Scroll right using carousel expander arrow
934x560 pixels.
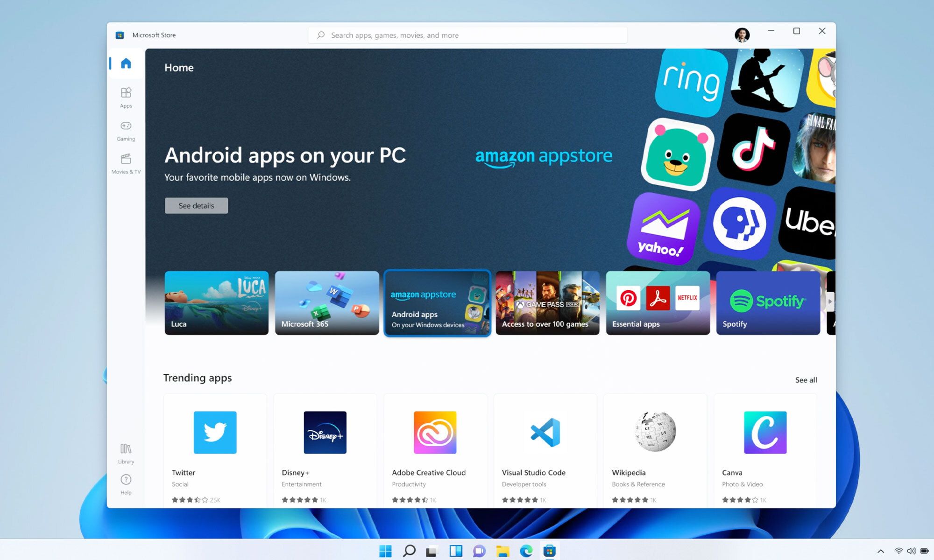point(828,301)
